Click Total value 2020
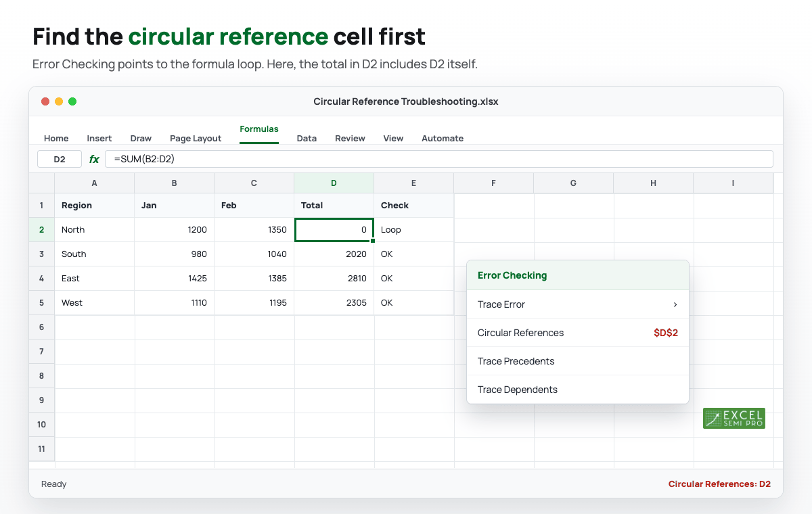 click(x=334, y=254)
